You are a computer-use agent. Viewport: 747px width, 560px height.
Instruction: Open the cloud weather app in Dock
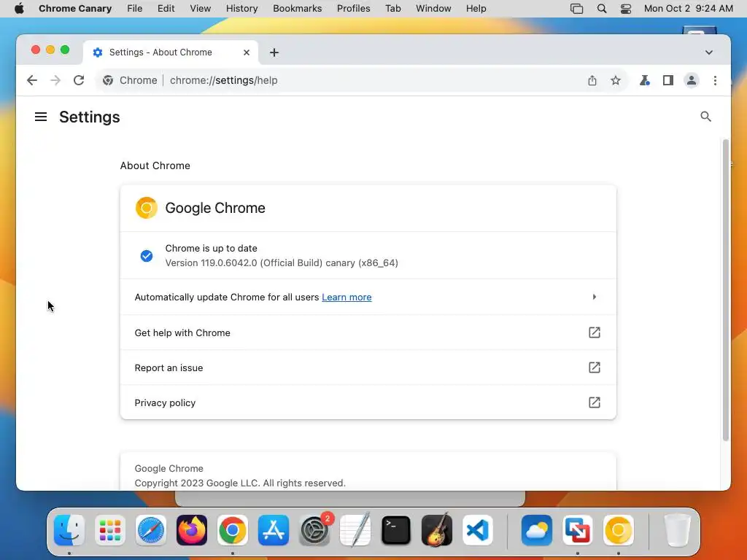point(536,530)
